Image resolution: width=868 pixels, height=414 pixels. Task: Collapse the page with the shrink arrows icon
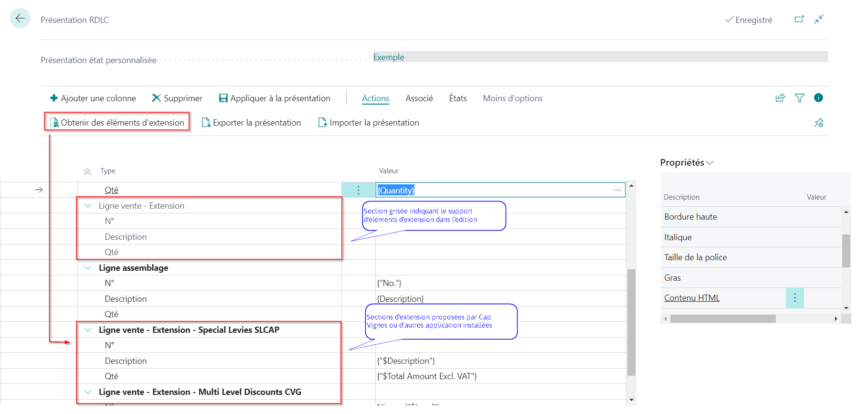819,19
